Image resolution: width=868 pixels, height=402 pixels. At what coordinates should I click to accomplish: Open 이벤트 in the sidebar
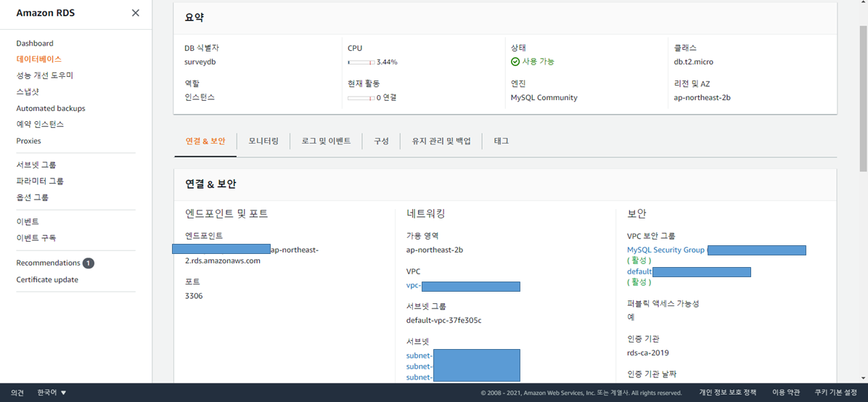pos(28,222)
